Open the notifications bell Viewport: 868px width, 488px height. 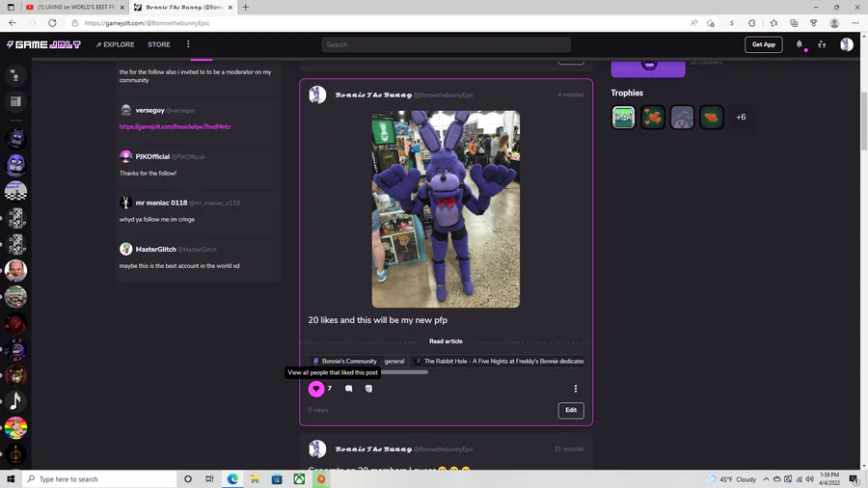pos(800,44)
